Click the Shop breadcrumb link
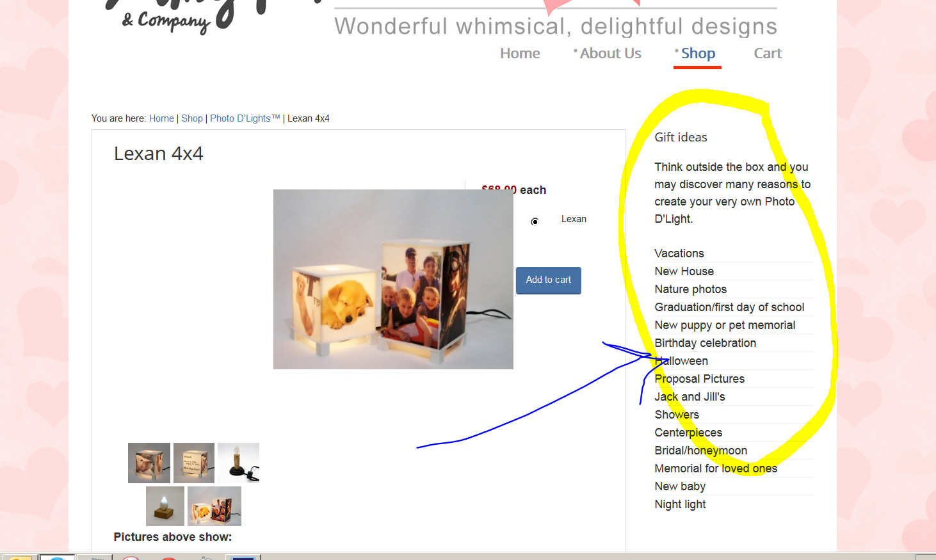 point(192,118)
